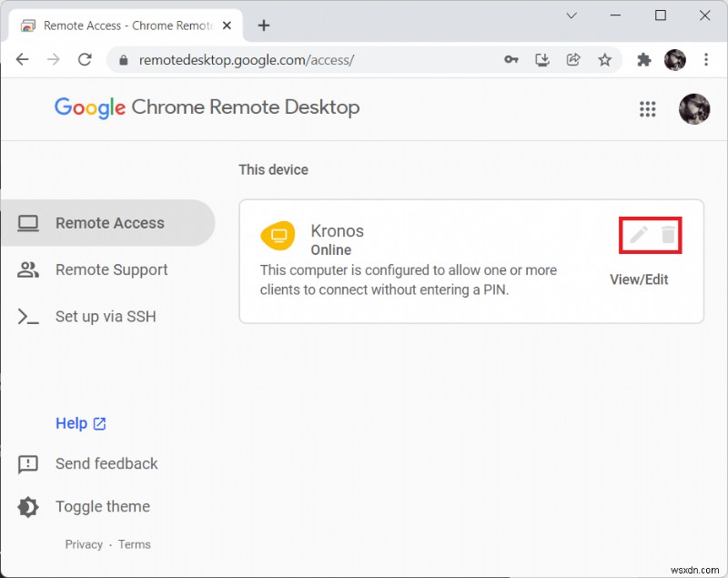Viewport: 728px width, 578px height.
Task: Open the Chrome extensions puzzle icon
Action: (643, 59)
